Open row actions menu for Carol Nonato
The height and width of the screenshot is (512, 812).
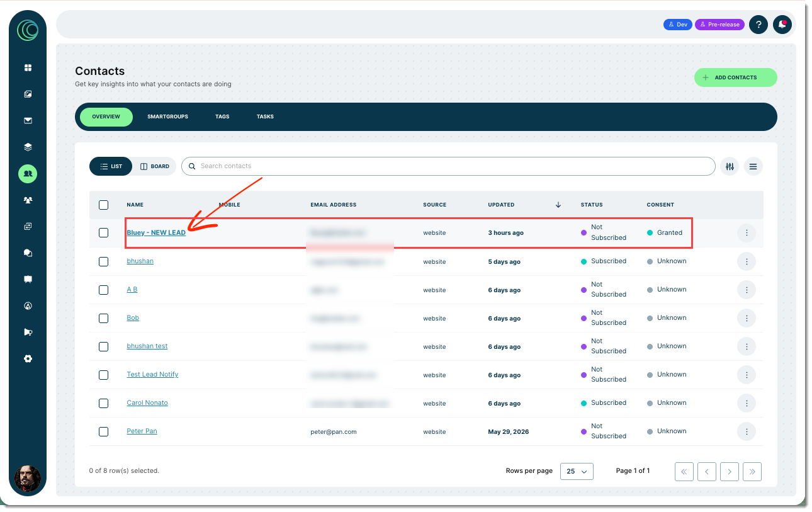(x=747, y=403)
